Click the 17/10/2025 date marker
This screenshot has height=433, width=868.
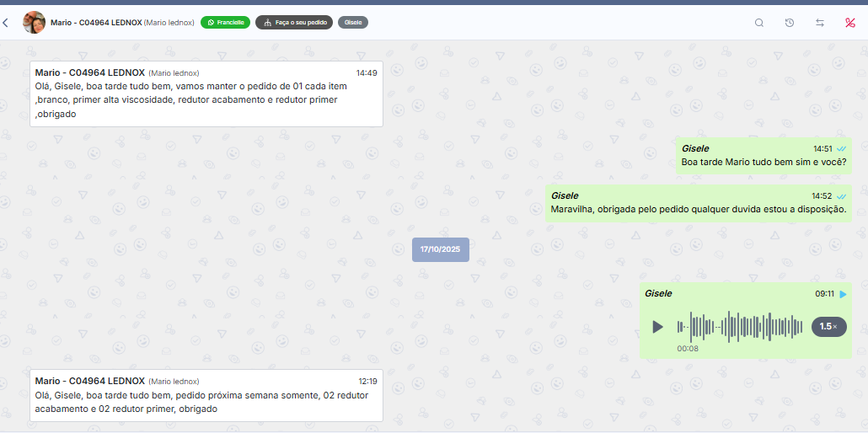[x=441, y=249]
